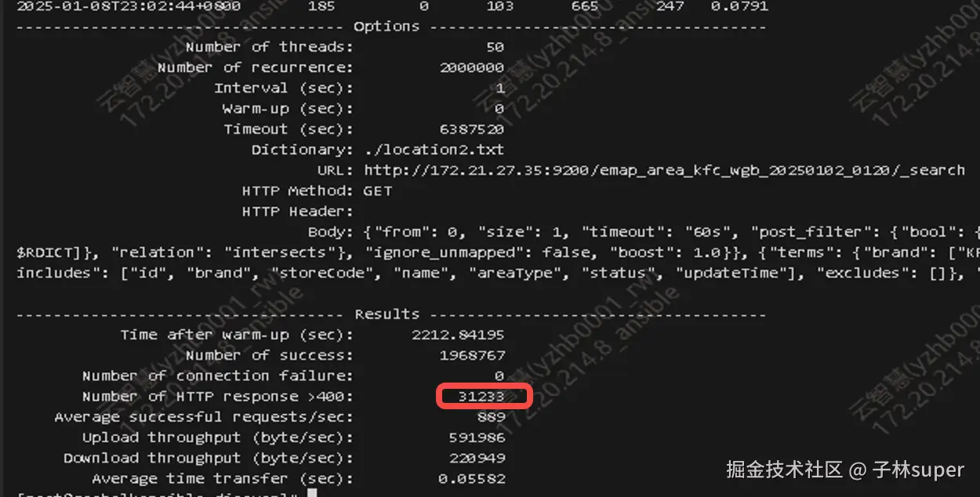Click the Average successful requests/sec value 889
The width and height of the screenshot is (980, 497).
pos(491,417)
